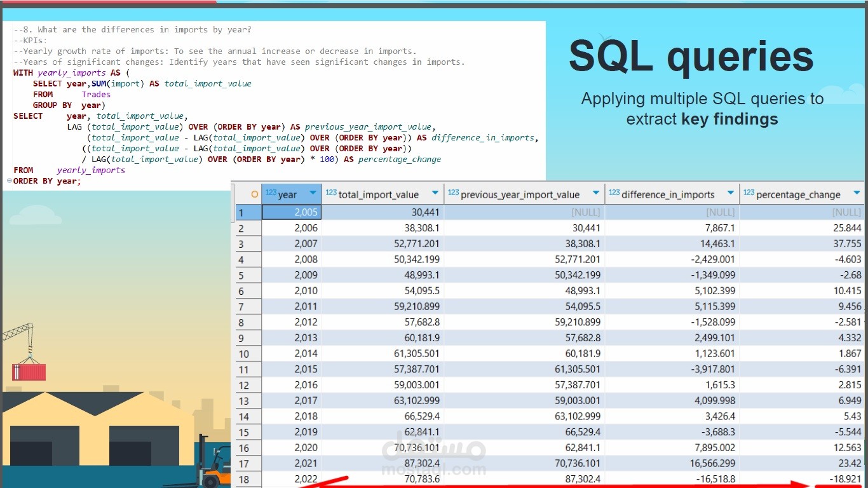868x488 pixels.
Task: Click the numeric type icon of year column
Action: 271,193
